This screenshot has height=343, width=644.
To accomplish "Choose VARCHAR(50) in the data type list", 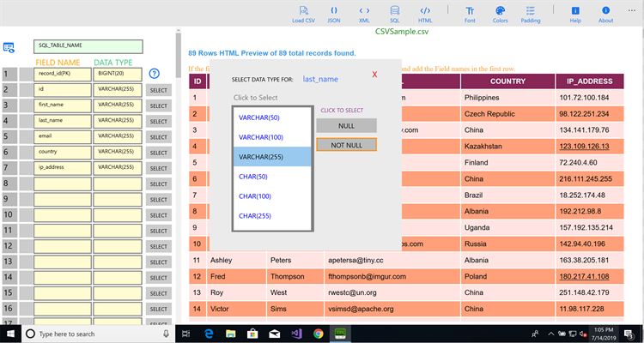I will 272,117.
